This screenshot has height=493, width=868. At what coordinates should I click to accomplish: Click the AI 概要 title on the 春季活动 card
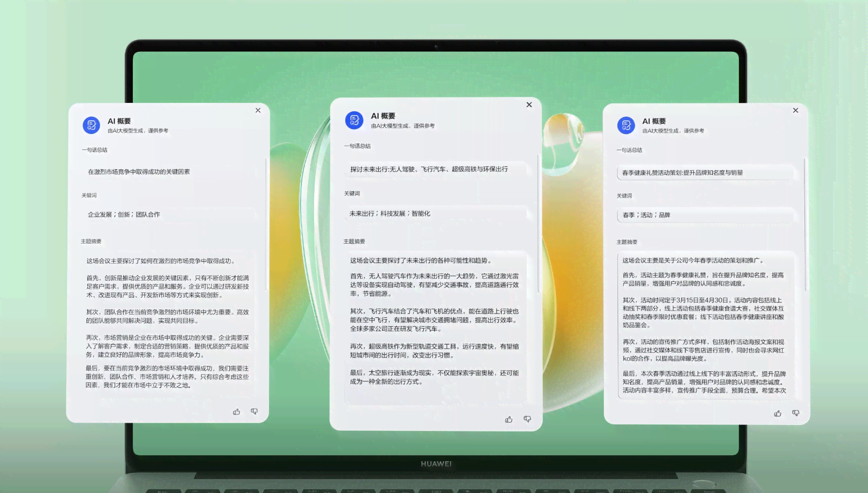pos(654,121)
